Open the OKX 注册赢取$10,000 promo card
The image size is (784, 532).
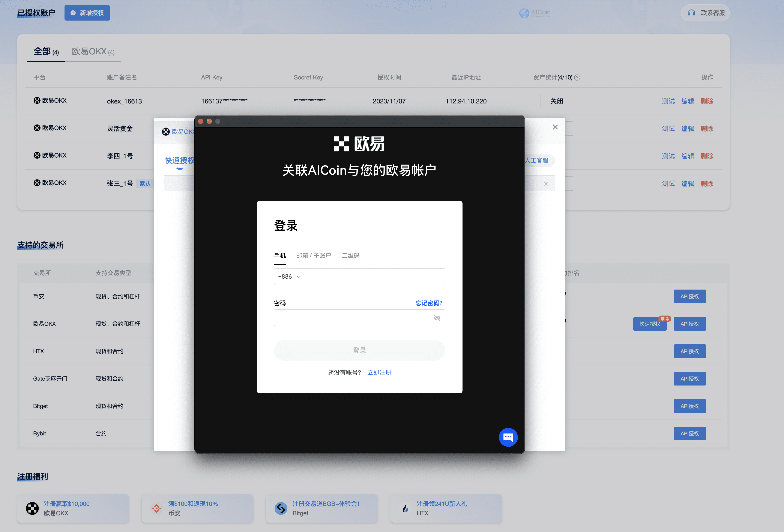[x=73, y=508]
